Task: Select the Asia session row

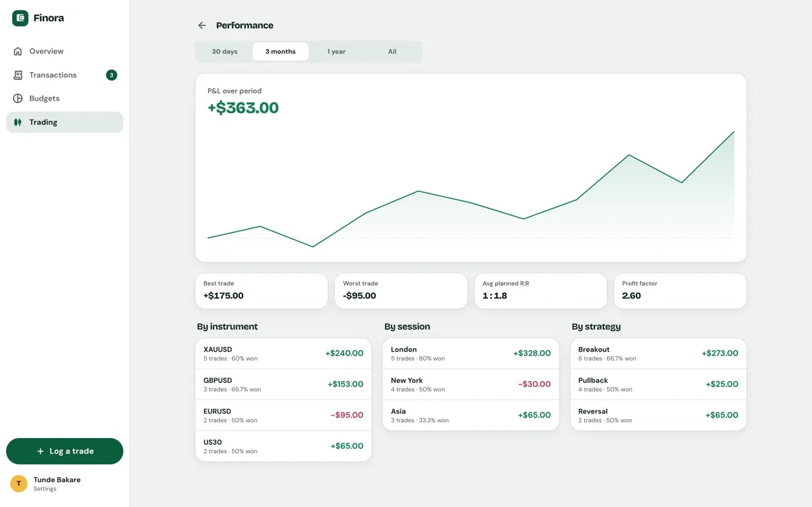Action: 471,415
